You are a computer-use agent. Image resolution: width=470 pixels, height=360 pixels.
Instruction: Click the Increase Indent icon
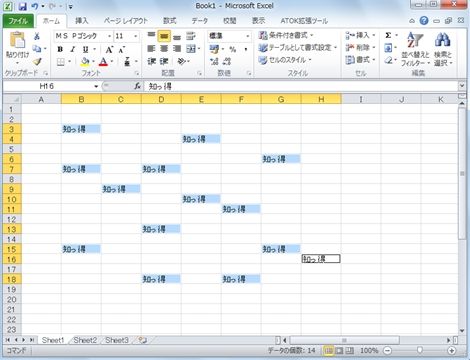164,61
